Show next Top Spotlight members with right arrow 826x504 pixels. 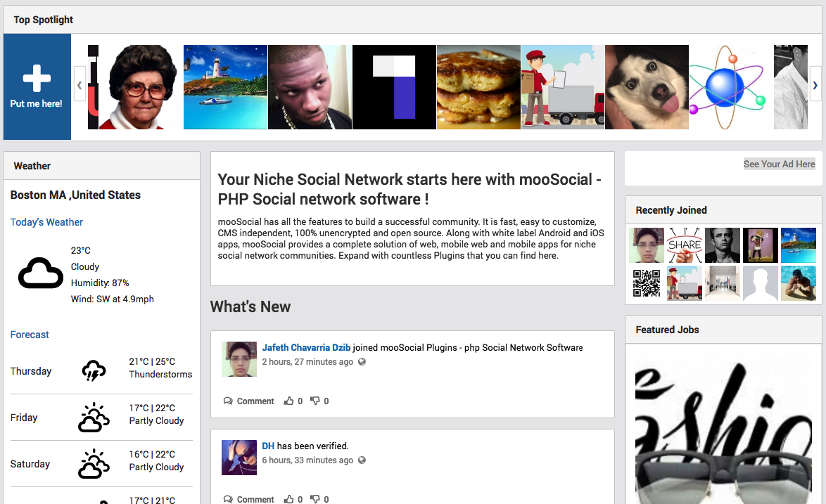[815, 84]
